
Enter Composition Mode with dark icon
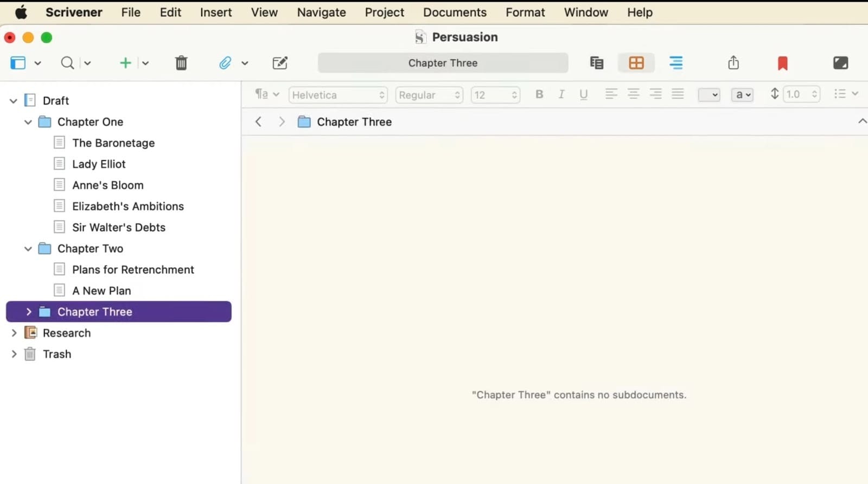pyautogui.click(x=840, y=63)
